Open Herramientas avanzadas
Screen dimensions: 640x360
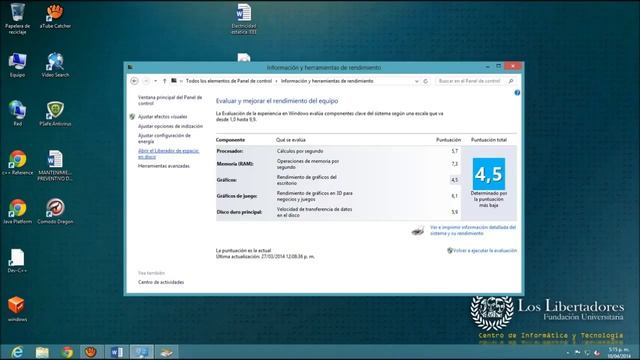(164, 166)
